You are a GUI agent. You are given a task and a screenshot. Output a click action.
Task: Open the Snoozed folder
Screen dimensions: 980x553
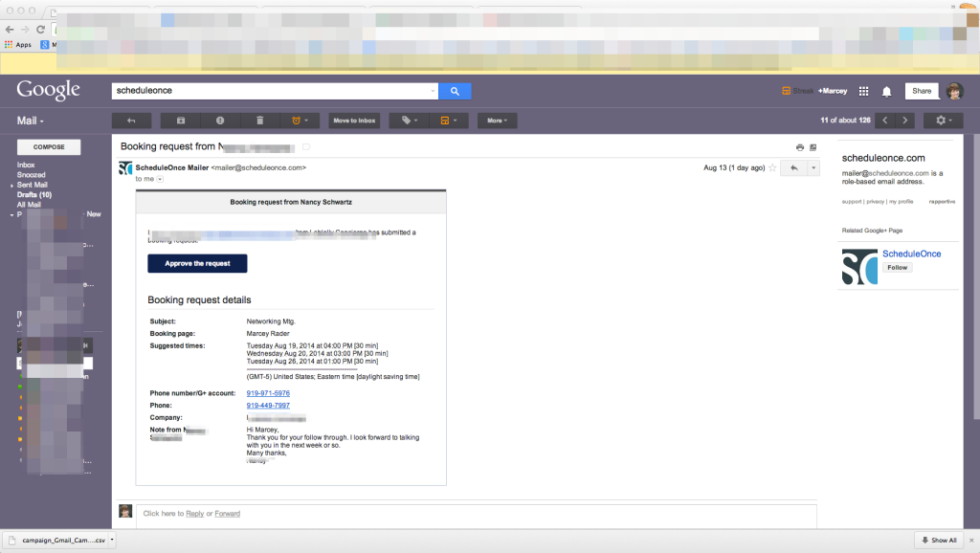[x=32, y=175]
